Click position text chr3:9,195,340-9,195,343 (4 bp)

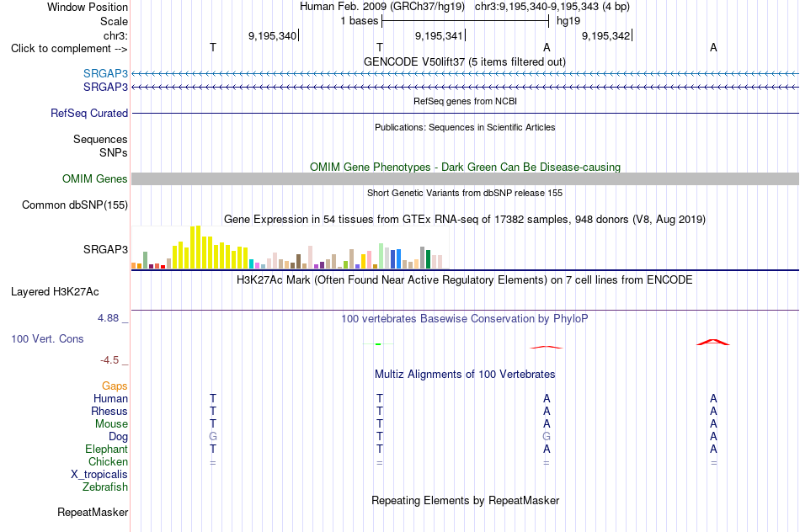point(552,7)
